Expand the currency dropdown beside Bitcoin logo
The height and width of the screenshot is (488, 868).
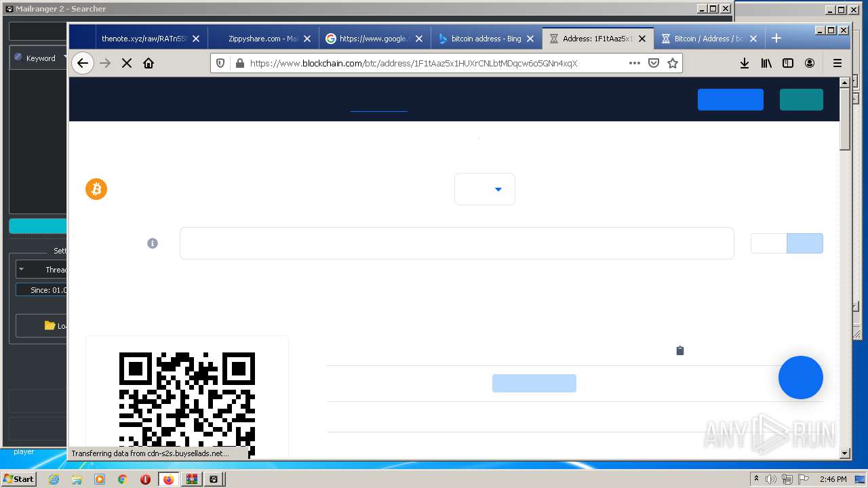coord(485,189)
